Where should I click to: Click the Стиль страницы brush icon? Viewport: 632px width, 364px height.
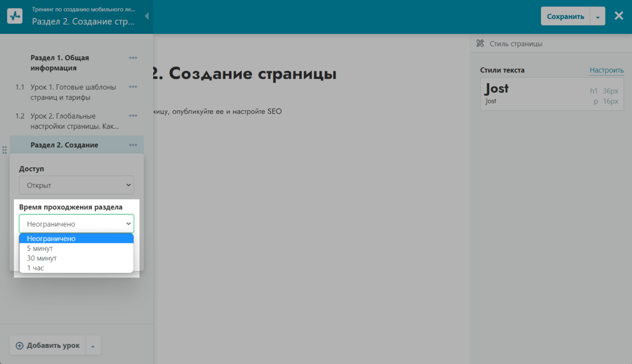(480, 44)
